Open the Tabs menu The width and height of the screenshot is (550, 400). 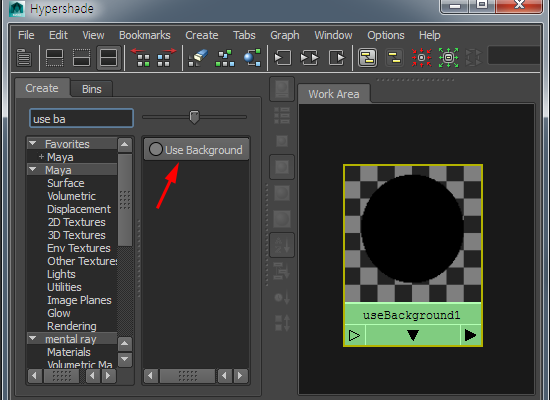244,35
